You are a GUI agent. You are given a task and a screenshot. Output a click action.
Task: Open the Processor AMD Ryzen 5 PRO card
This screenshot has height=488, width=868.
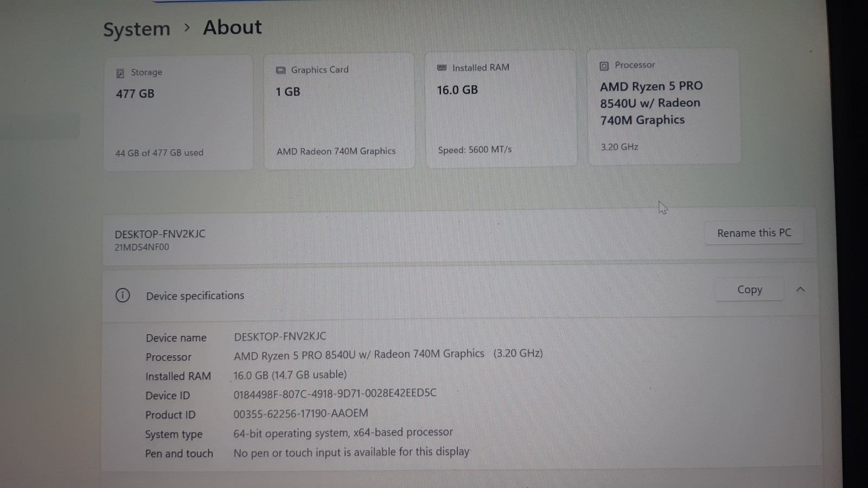coord(664,106)
